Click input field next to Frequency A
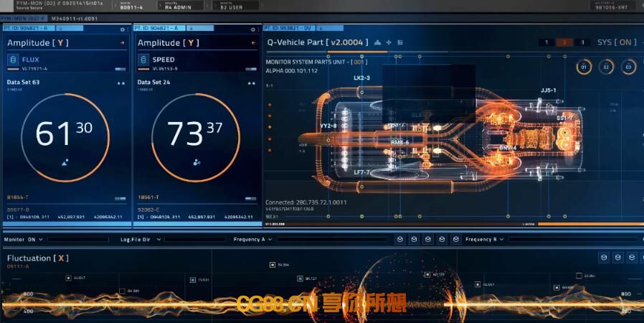 (x=333, y=239)
